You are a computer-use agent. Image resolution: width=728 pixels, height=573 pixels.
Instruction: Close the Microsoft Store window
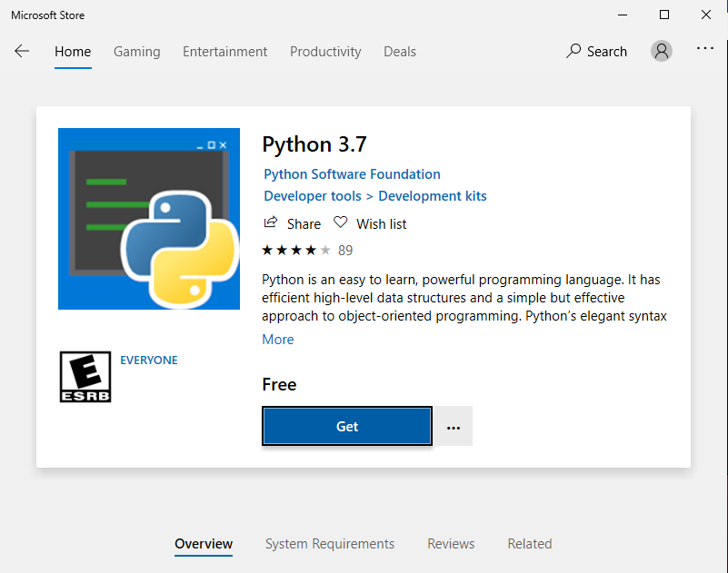(706, 15)
